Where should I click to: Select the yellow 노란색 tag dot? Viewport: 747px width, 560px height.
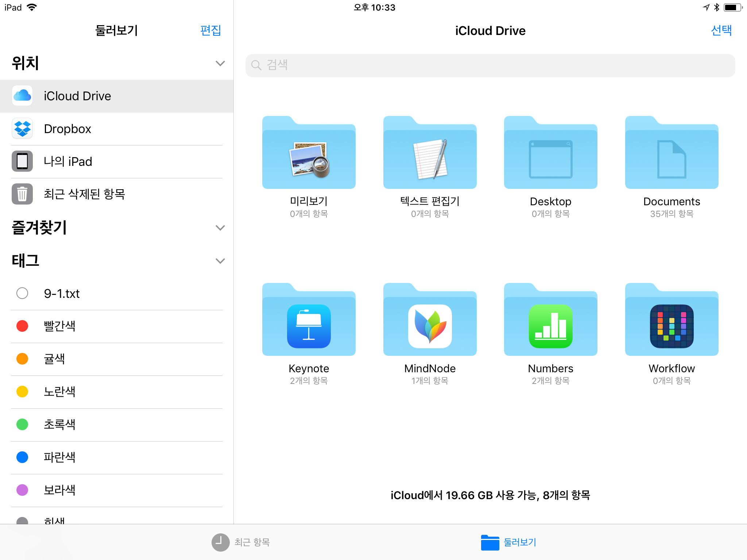point(22,392)
